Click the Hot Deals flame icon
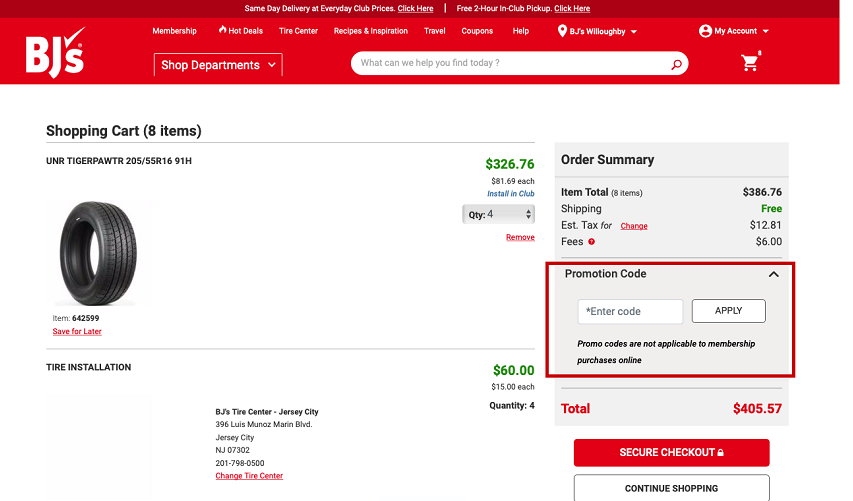 pos(222,30)
